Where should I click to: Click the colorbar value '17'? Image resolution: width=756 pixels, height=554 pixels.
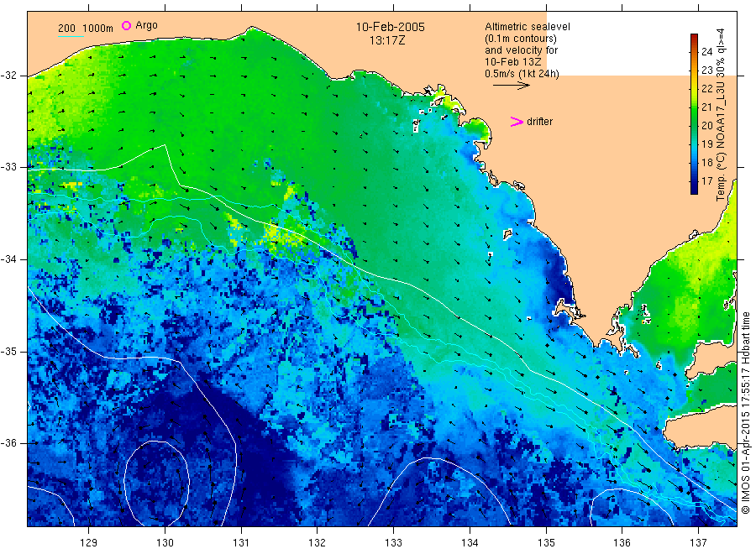click(706, 181)
